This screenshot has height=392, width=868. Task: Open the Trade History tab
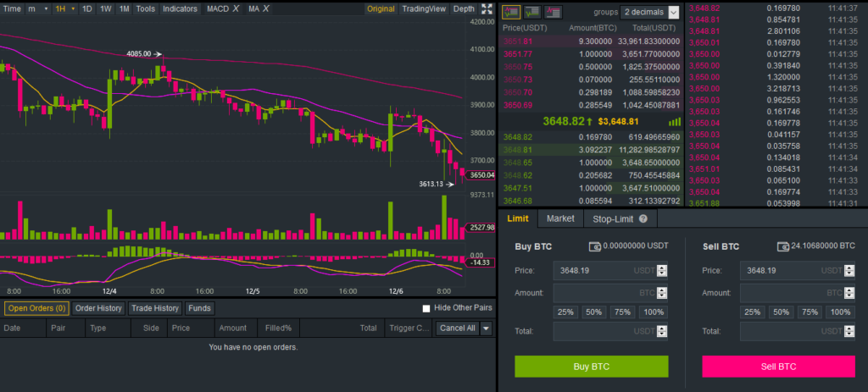point(154,308)
